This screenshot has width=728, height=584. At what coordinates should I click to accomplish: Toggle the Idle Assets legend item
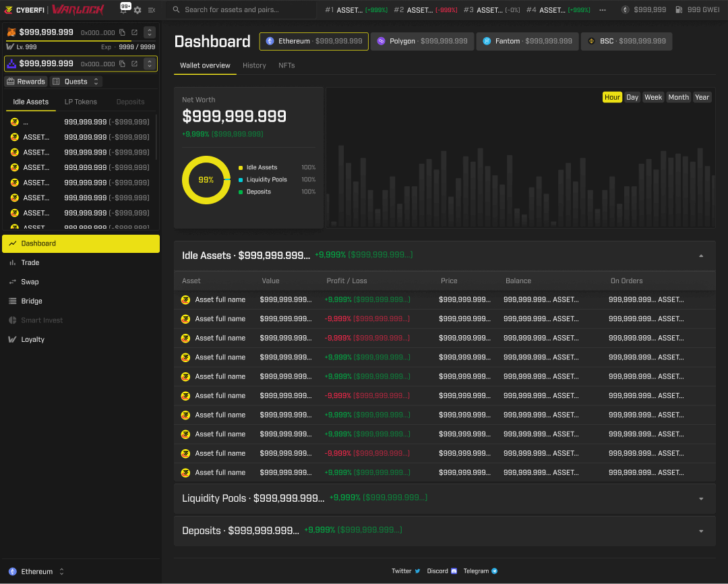pyautogui.click(x=260, y=167)
